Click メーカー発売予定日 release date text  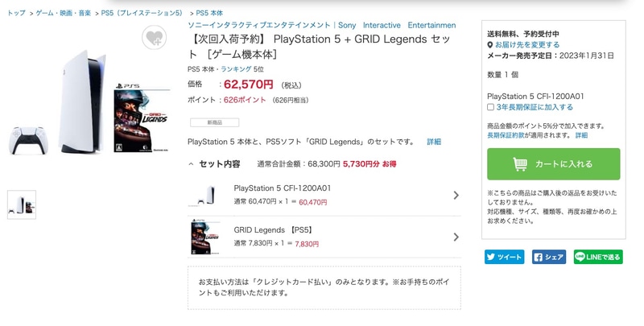551,56
